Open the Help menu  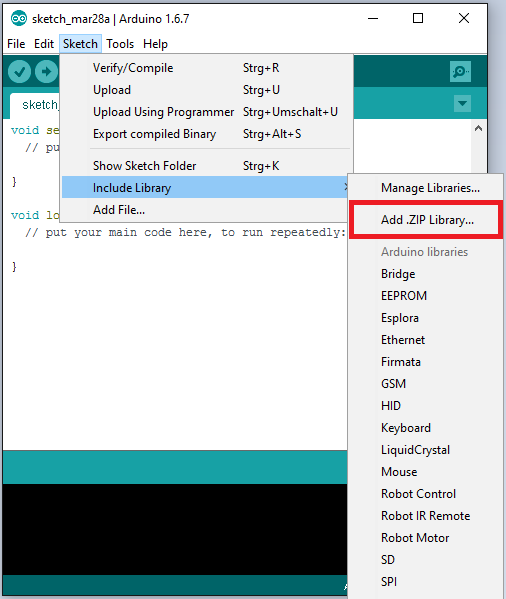[x=155, y=44]
